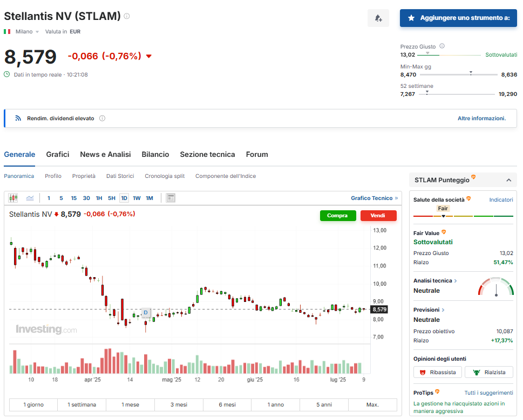Open Cronologia split sub-tab
Image resolution: width=523 pixels, height=420 pixels.
pyautogui.click(x=165, y=176)
